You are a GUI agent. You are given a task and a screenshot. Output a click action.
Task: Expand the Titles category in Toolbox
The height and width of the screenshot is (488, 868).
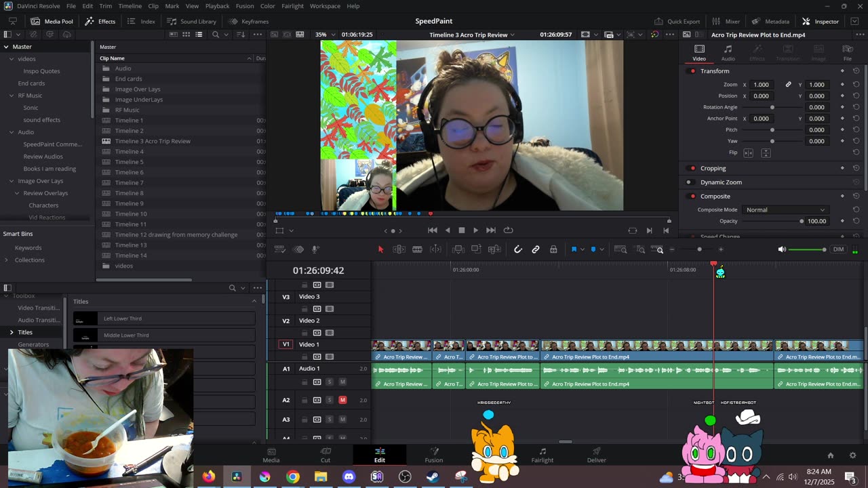(12, 332)
